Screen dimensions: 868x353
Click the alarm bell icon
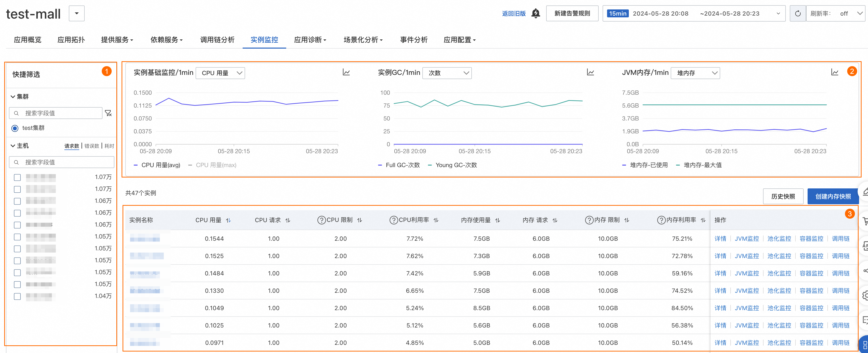click(x=536, y=13)
